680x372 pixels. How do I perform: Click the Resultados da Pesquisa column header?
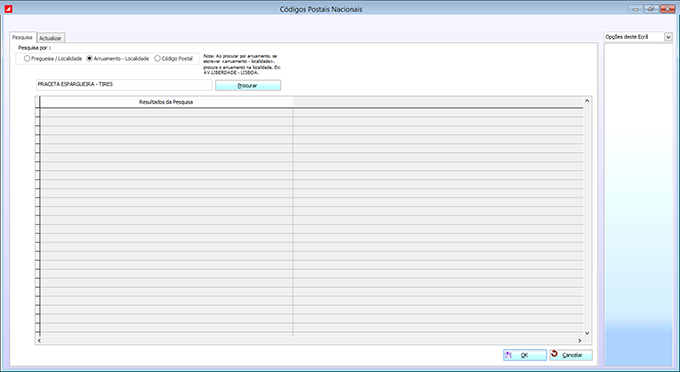coord(166,102)
